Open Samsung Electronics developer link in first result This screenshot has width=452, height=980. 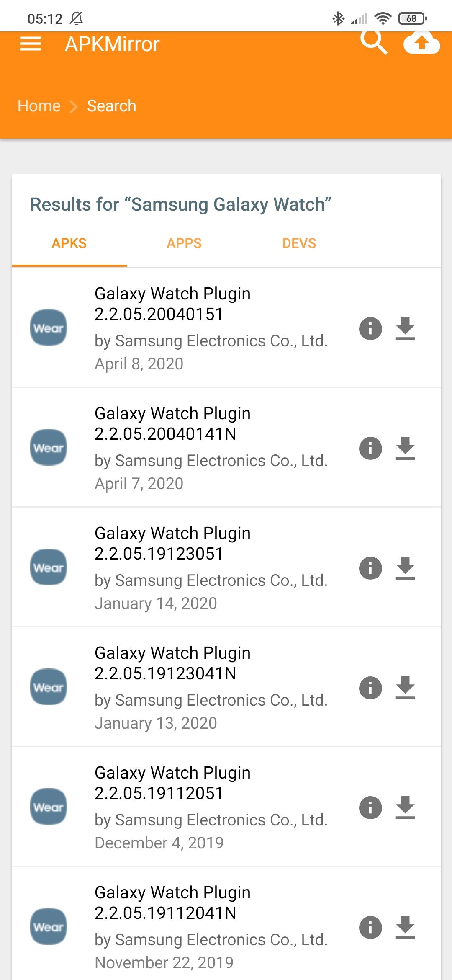point(211,341)
